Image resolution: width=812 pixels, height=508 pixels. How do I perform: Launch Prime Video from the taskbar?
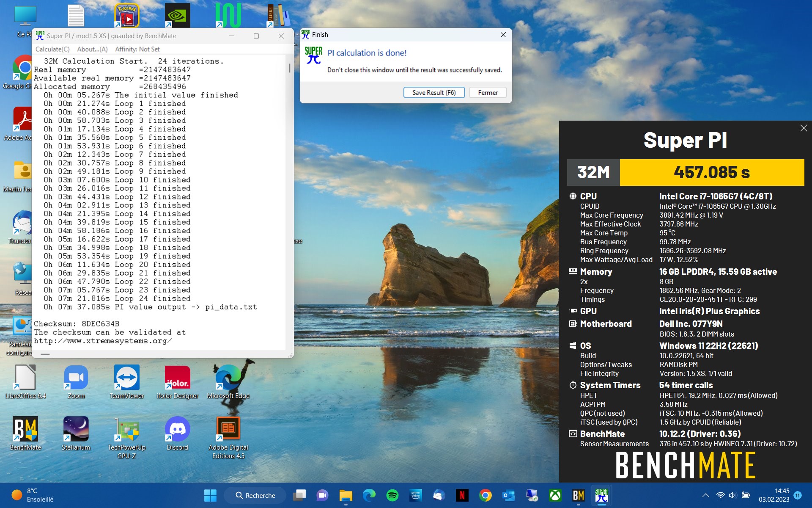(x=416, y=495)
